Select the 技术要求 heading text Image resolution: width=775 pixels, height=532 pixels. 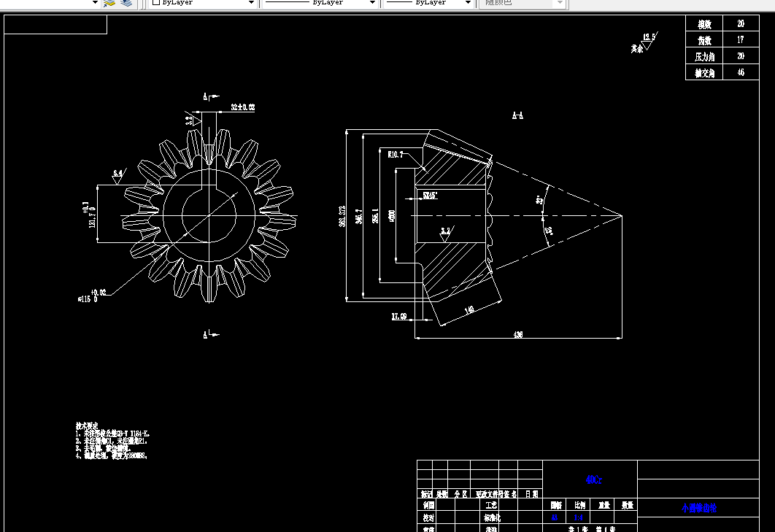87,425
